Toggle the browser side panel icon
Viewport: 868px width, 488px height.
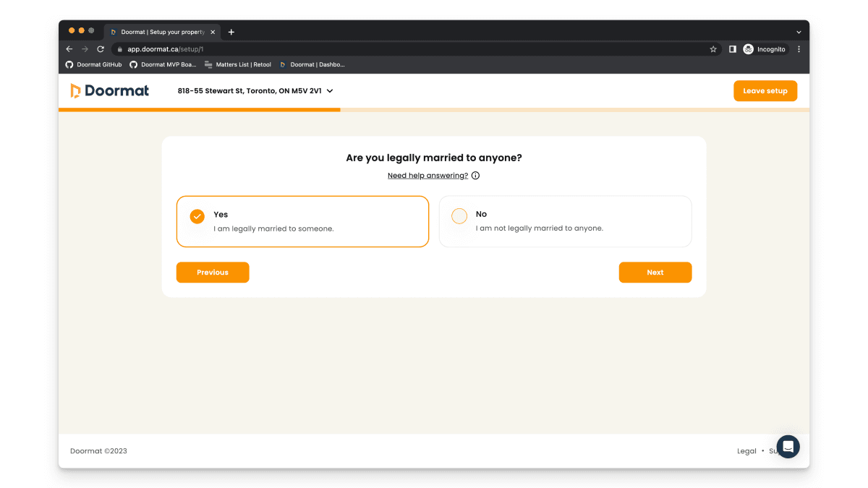732,49
